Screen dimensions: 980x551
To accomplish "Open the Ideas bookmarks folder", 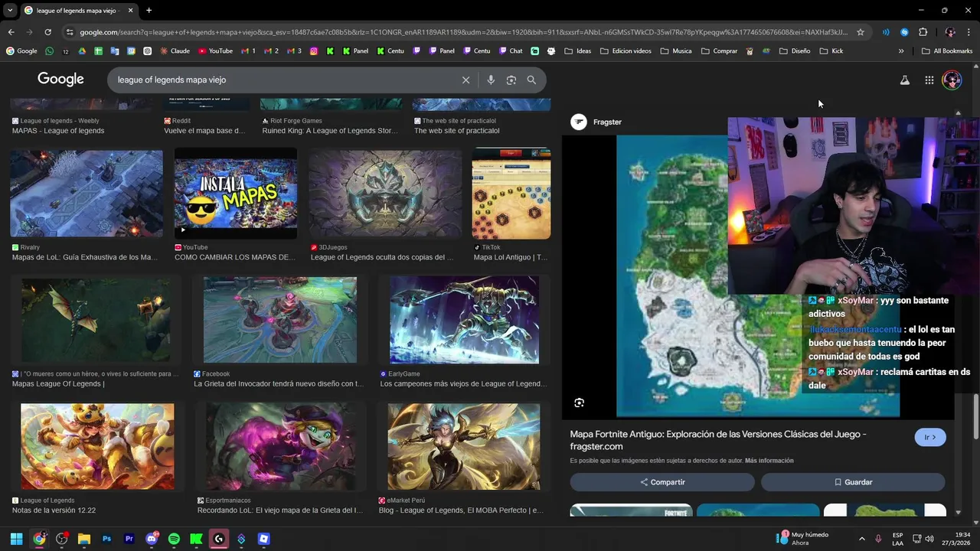I will click(578, 51).
